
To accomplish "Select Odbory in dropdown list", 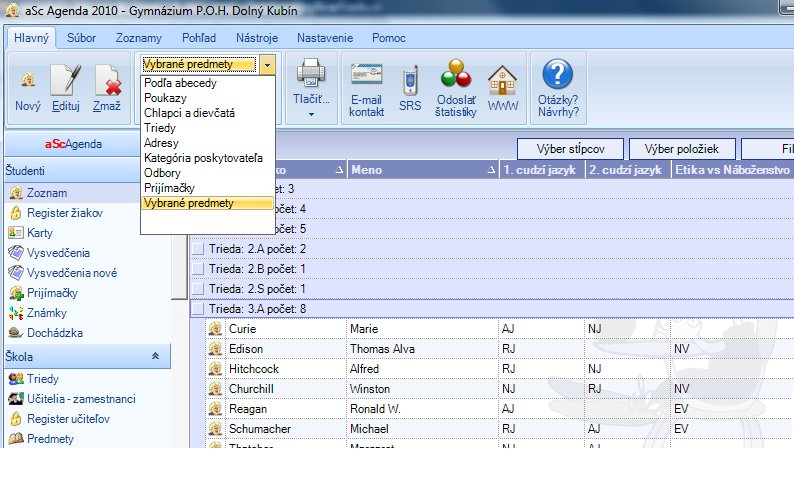I will pos(208,173).
